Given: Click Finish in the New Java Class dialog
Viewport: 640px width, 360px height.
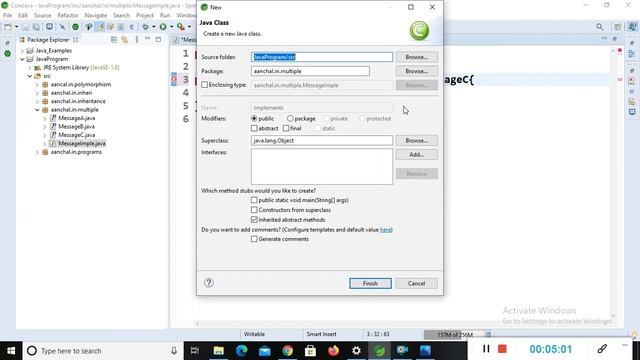Looking at the screenshot, I should point(370,283).
